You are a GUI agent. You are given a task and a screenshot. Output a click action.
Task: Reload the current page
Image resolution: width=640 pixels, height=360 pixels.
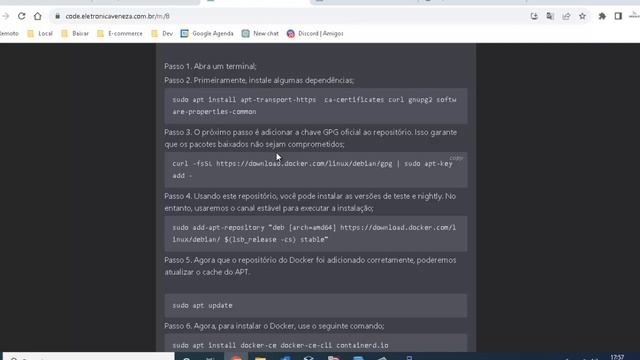(22, 16)
